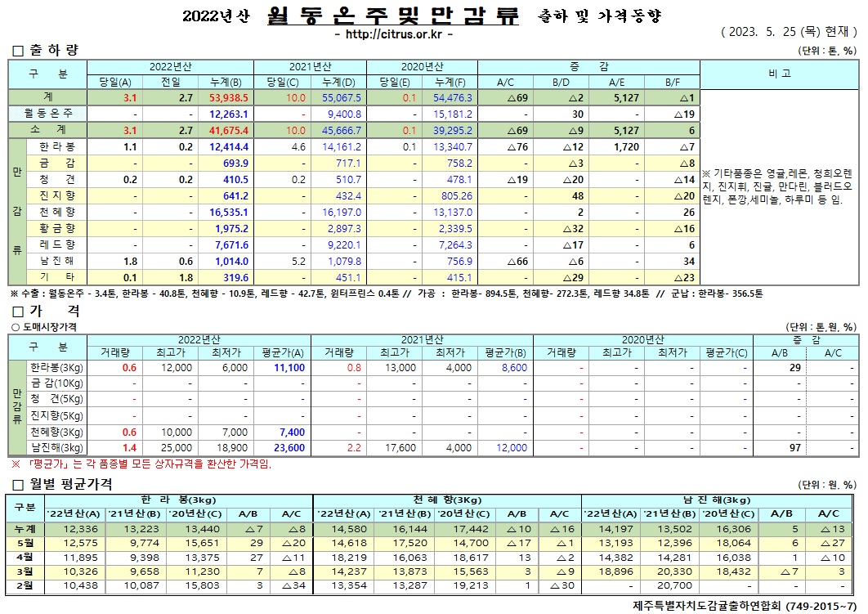Click the date text 2023. 5. 25 (목) 현재
Image resolution: width=868 pixels, height=614 pixels.
[x=788, y=34]
